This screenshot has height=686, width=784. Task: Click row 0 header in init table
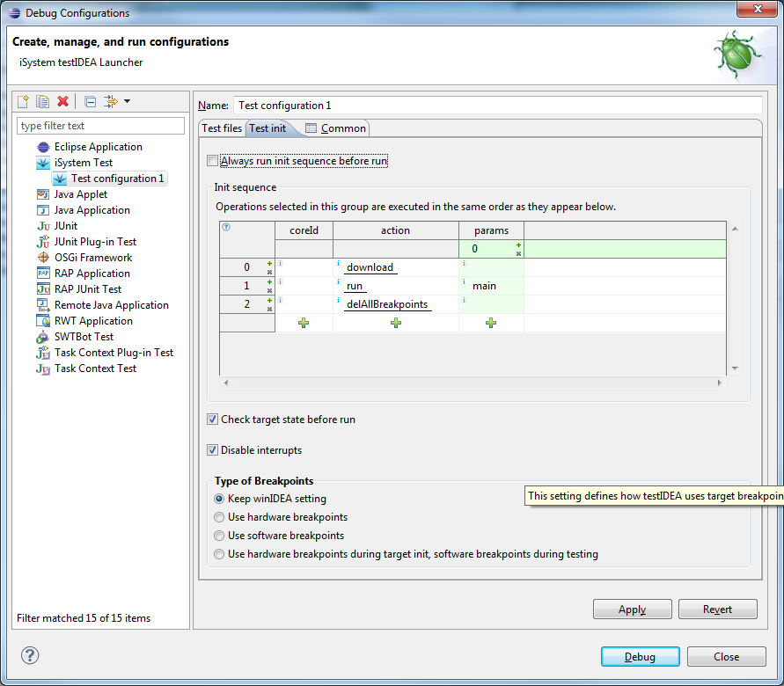click(x=246, y=267)
